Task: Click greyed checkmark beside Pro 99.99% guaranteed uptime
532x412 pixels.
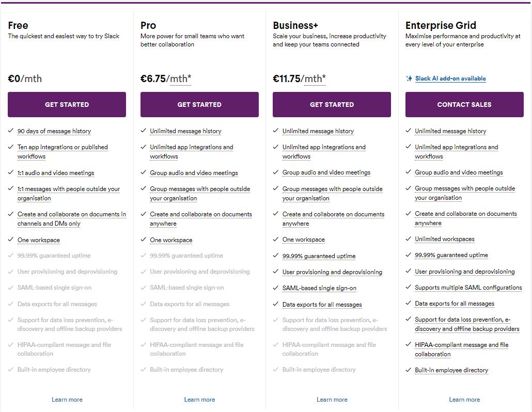Action: pyautogui.click(x=144, y=256)
